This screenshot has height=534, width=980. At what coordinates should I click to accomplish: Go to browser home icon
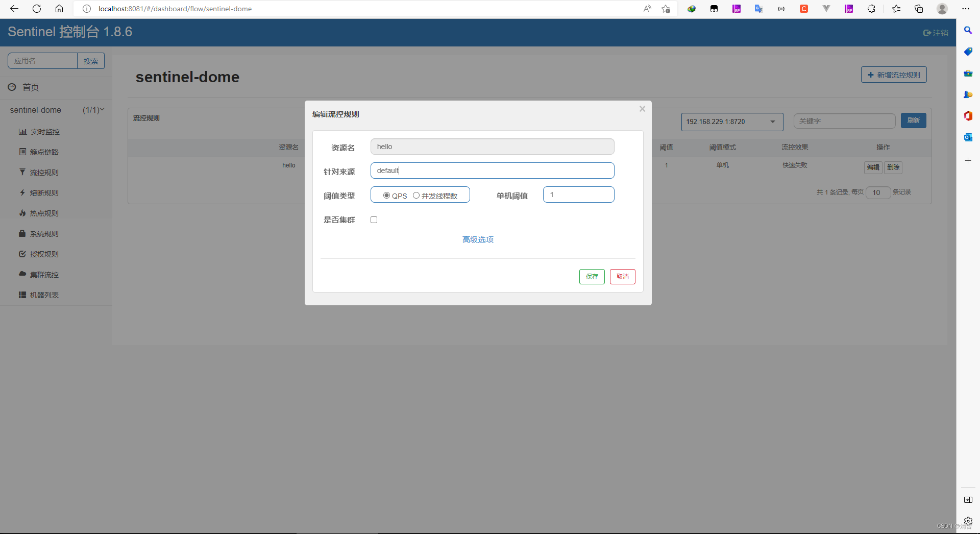click(59, 9)
